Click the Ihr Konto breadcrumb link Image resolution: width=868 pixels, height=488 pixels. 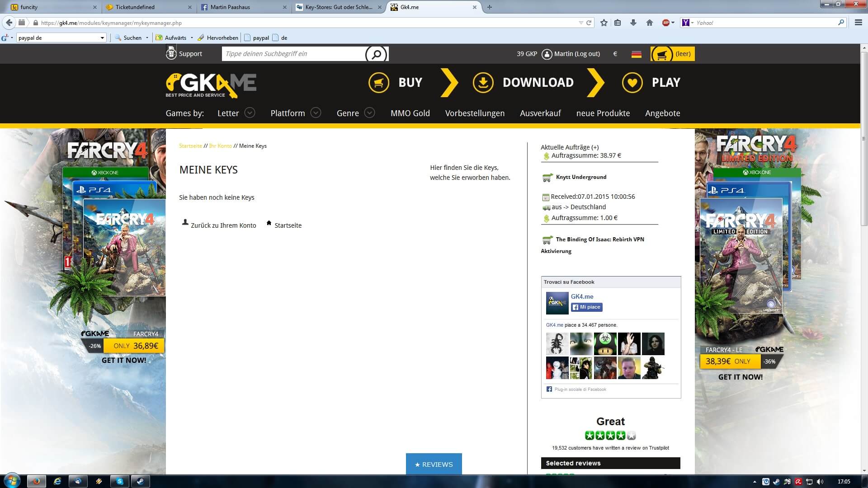tap(220, 146)
